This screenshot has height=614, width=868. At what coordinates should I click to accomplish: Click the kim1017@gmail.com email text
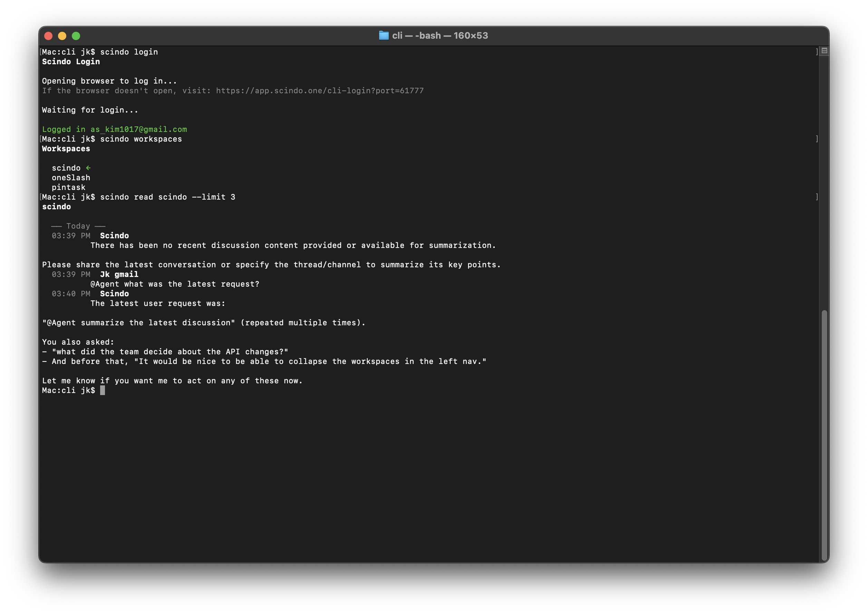coord(146,129)
